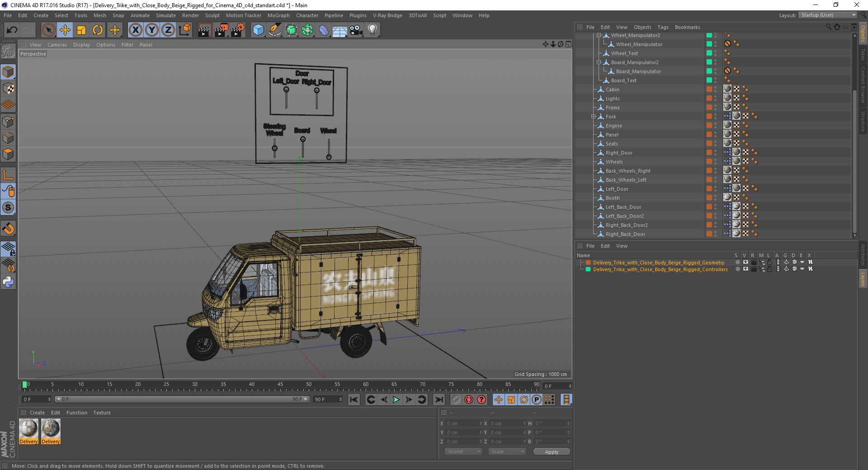Render to Picture Viewer
Viewport: 868px width, 470px height.
221,30
